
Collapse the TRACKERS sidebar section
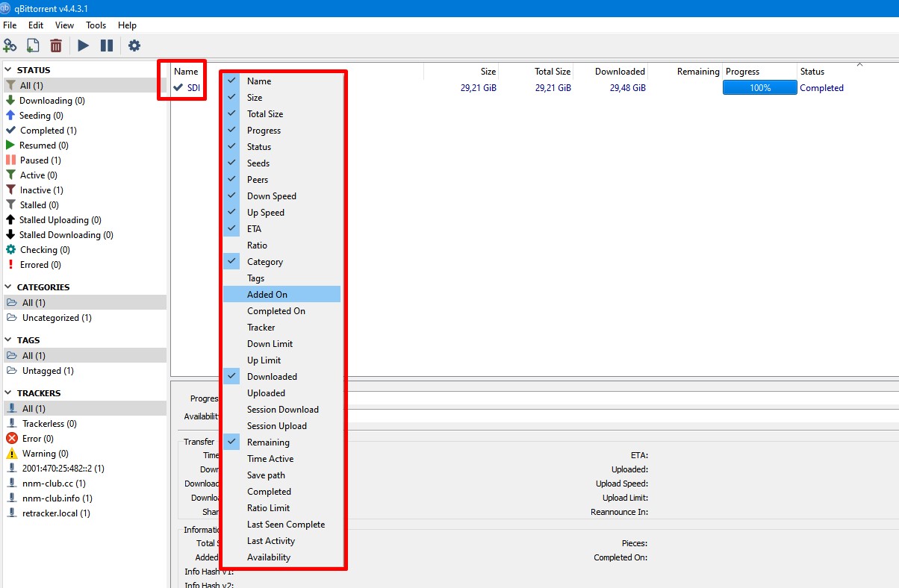[9, 393]
